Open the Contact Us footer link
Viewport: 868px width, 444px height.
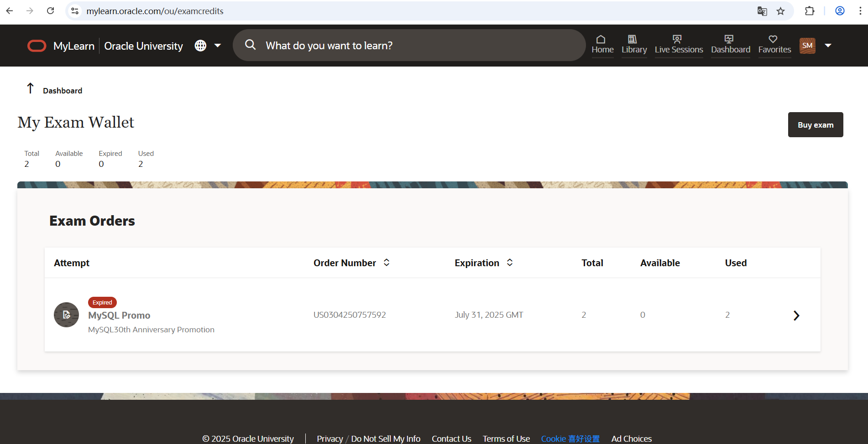451,439
